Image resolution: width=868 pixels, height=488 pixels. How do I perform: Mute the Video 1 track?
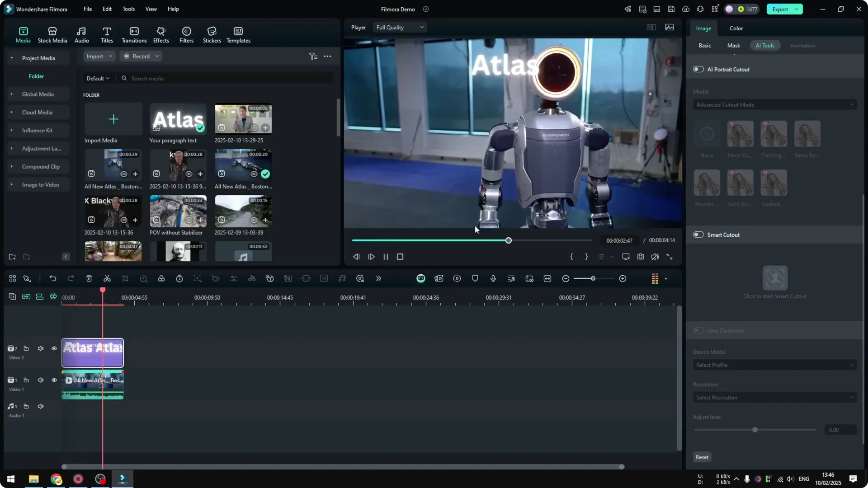pyautogui.click(x=41, y=380)
